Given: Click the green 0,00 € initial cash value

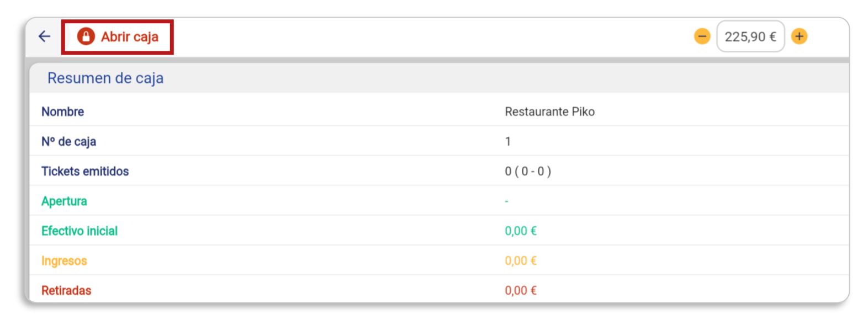Looking at the screenshot, I should 521,231.
